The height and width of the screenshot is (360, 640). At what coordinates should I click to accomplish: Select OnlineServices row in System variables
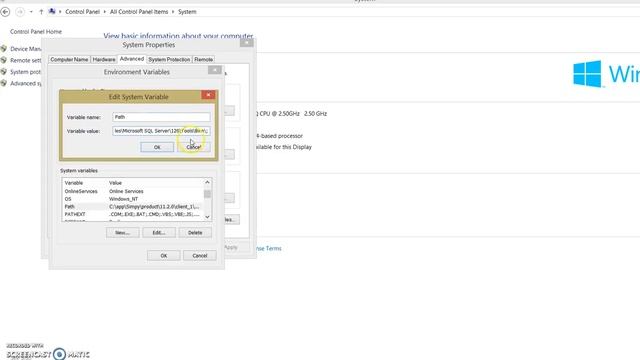tap(132, 191)
